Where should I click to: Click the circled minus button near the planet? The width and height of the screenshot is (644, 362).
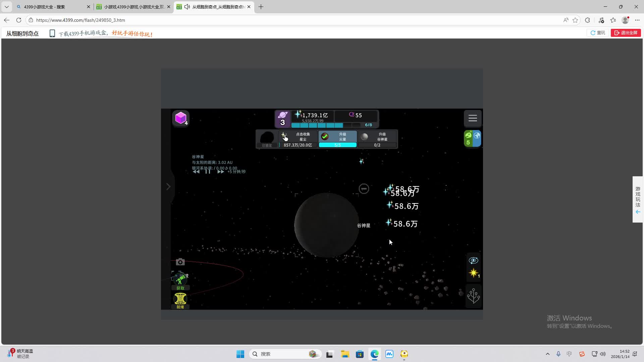pos(364,189)
